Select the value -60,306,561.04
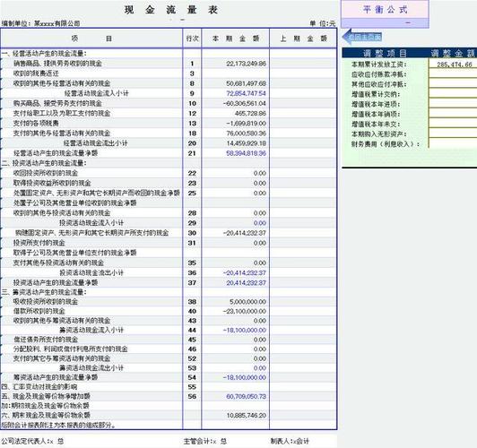Image resolution: width=477 pixels, height=448 pixels. (244, 103)
